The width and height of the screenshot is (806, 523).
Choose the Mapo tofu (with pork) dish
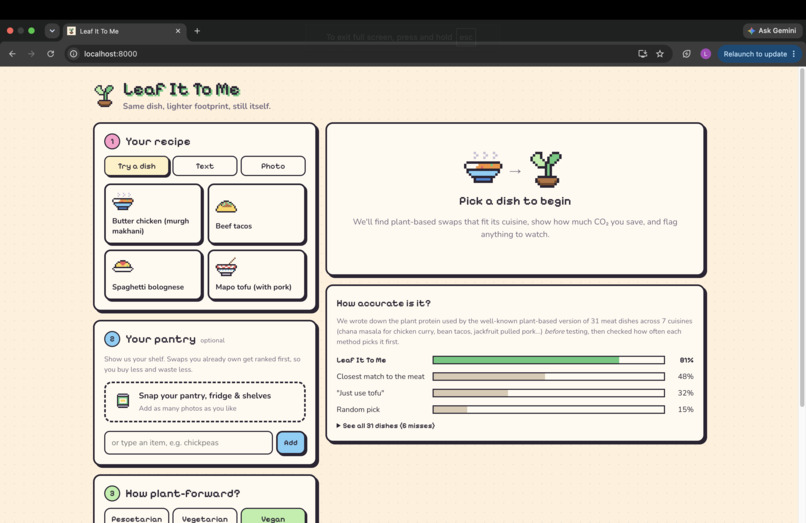tap(257, 275)
